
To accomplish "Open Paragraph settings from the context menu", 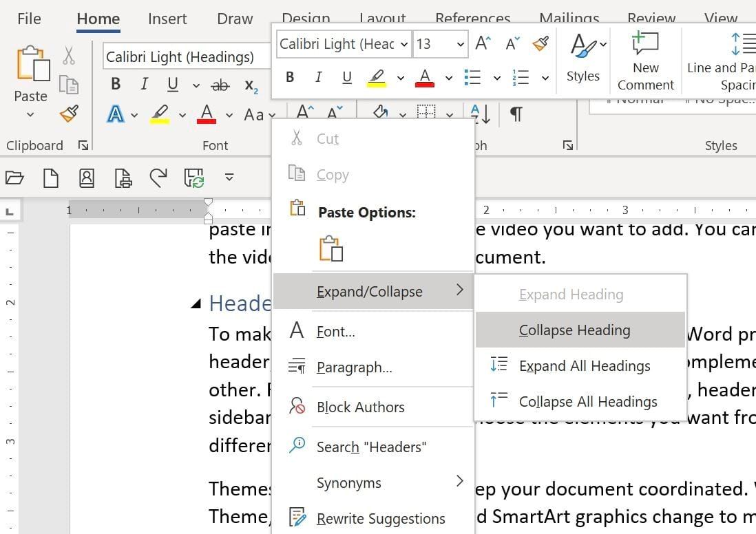I will 355,367.
